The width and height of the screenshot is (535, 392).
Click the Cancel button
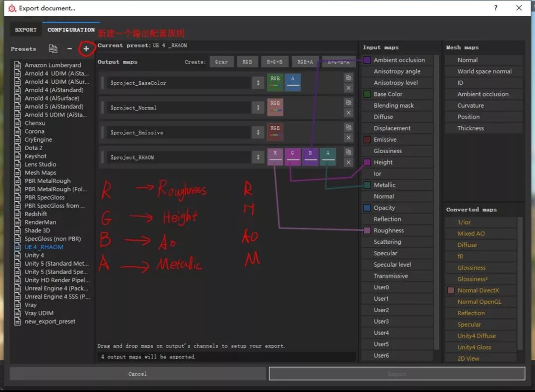tap(137, 374)
